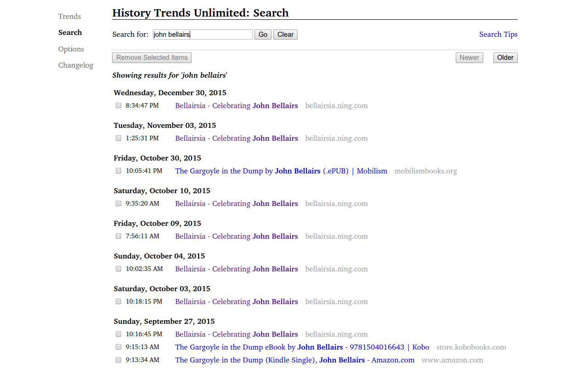Click the 10:05:41 PM timestamp

pyautogui.click(x=144, y=171)
